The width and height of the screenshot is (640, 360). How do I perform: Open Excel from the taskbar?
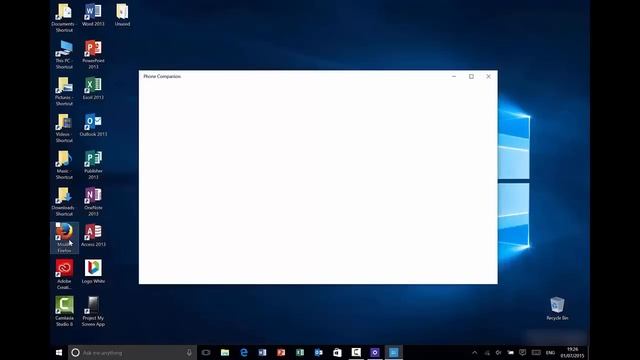point(300,352)
